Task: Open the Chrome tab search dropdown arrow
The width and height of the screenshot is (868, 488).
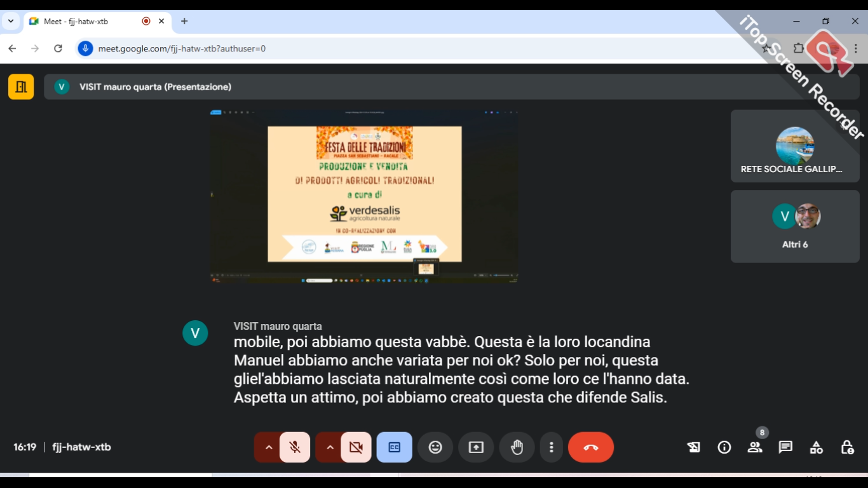Action: [11, 21]
